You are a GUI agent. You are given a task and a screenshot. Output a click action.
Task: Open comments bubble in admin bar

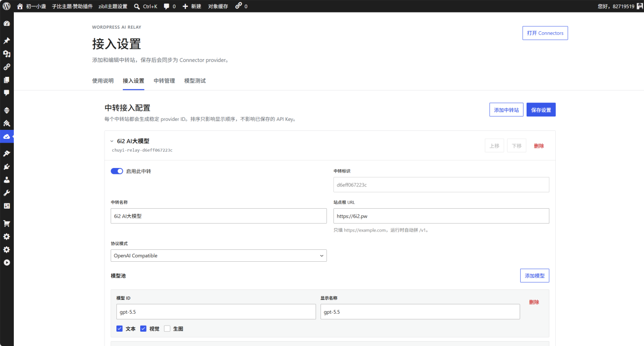tap(166, 6)
